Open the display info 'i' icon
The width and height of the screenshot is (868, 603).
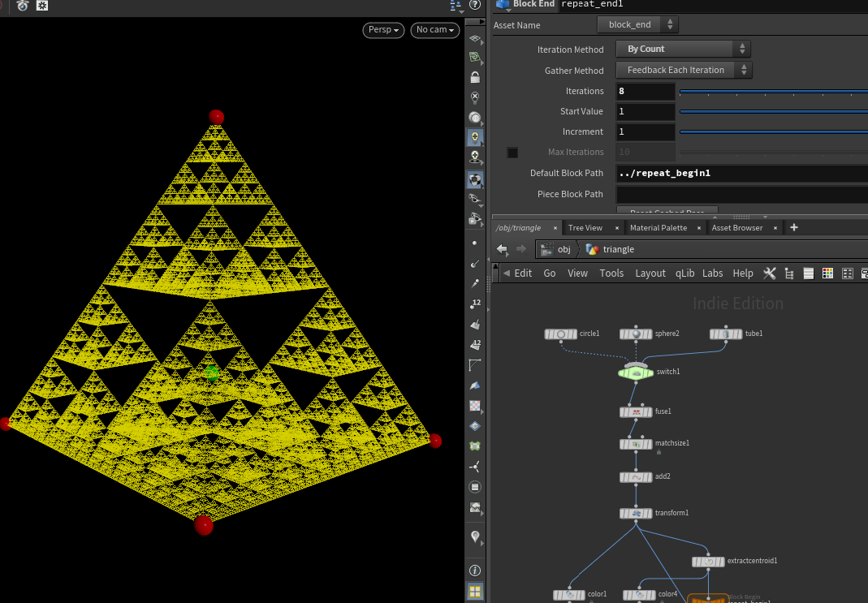pos(475,571)
